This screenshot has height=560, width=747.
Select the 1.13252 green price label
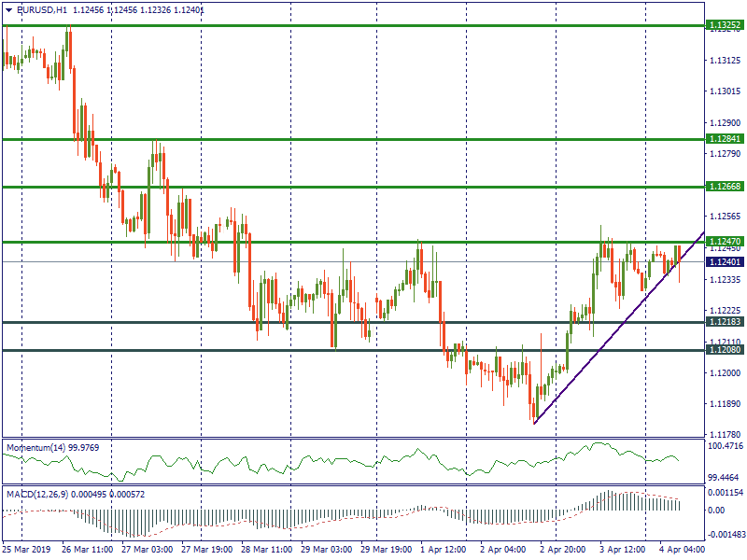725,25
